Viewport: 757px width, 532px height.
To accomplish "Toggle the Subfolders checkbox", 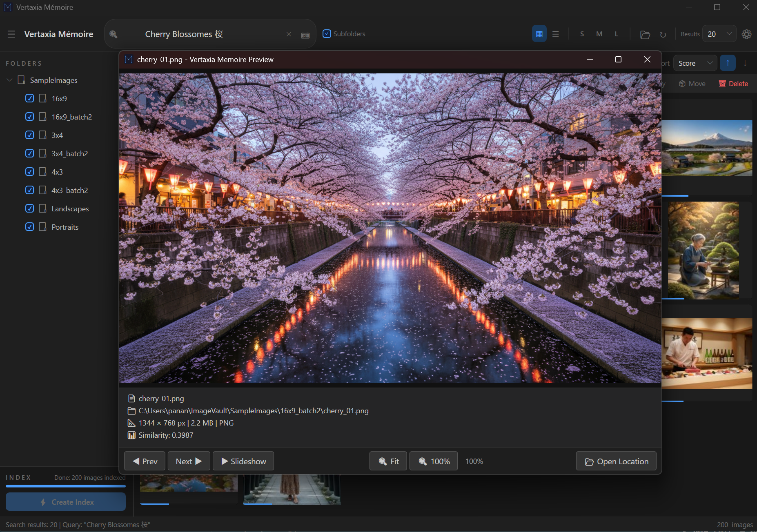I will coord(327,34).
